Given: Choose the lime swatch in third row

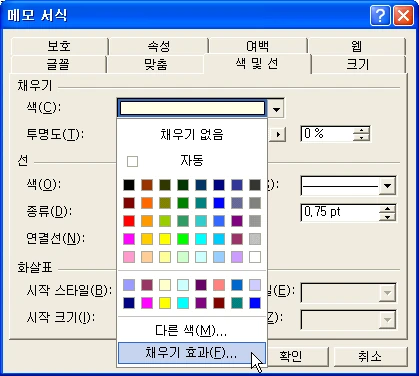Looking at the screenshot, I should 165,221.
